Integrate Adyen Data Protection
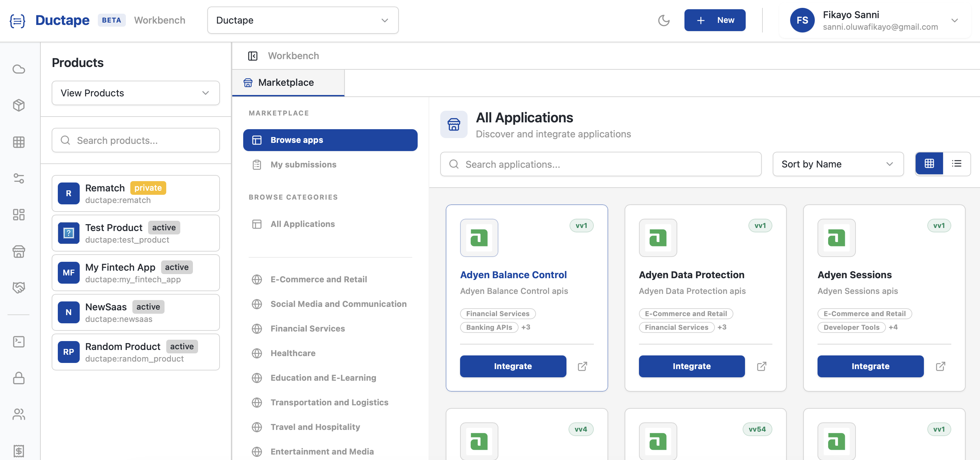Image resolution: width=980 pixels, height=460 pixels. click(692, 366)
